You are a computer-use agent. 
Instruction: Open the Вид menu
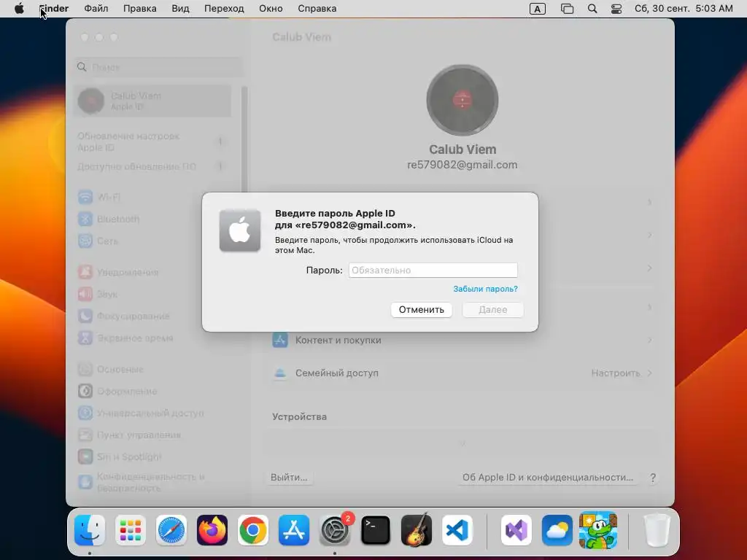coord(180,9)
